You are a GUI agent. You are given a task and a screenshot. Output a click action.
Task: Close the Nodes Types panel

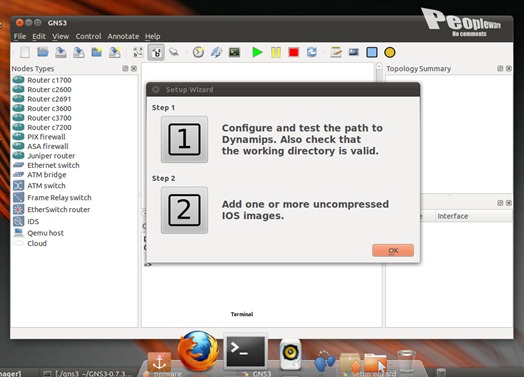(x=134, y=68)
